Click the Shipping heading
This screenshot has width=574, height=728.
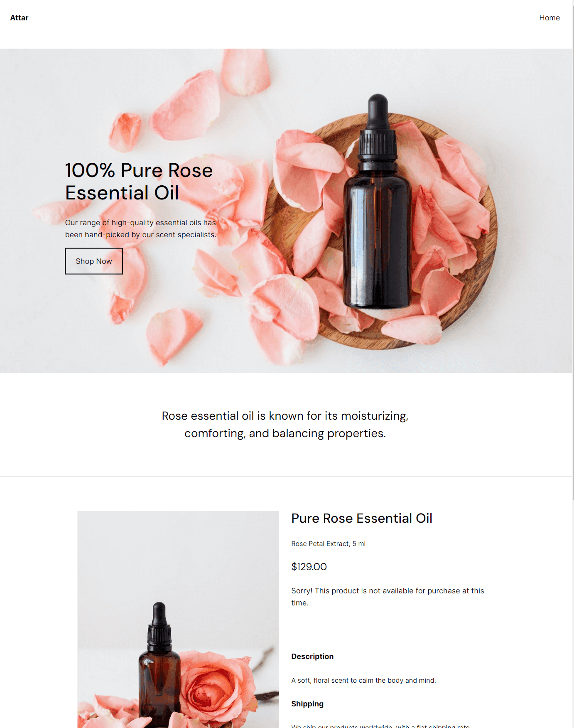coord(307,704)
